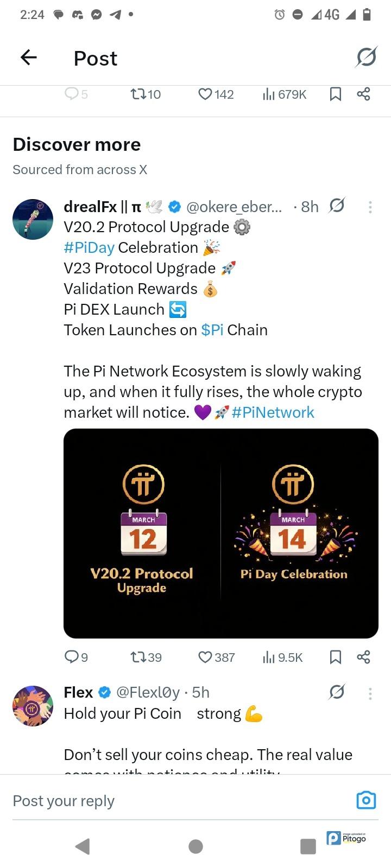Tap the back arrow in Post header

[x=29, y=57]
